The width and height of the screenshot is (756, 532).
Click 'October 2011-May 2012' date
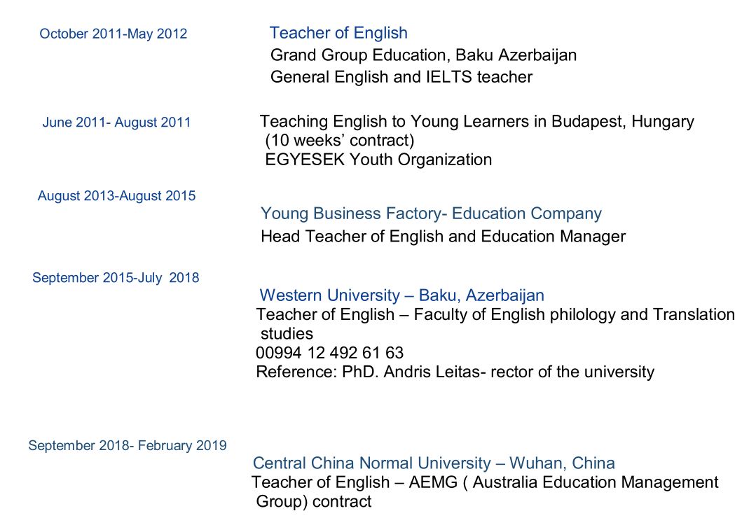(114, 34)
